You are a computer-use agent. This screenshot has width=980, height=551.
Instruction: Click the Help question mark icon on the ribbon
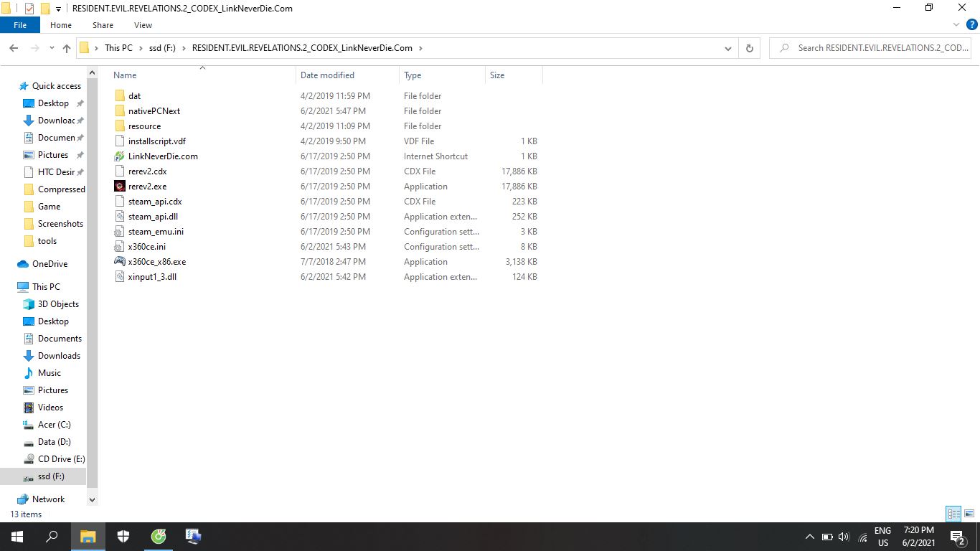tap(971, 24)
